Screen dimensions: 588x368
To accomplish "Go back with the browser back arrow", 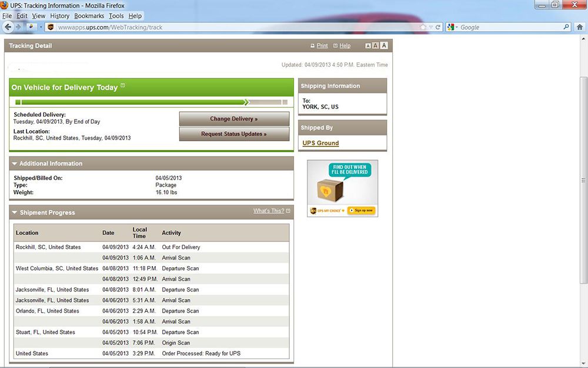I will [x=8, y=27].
